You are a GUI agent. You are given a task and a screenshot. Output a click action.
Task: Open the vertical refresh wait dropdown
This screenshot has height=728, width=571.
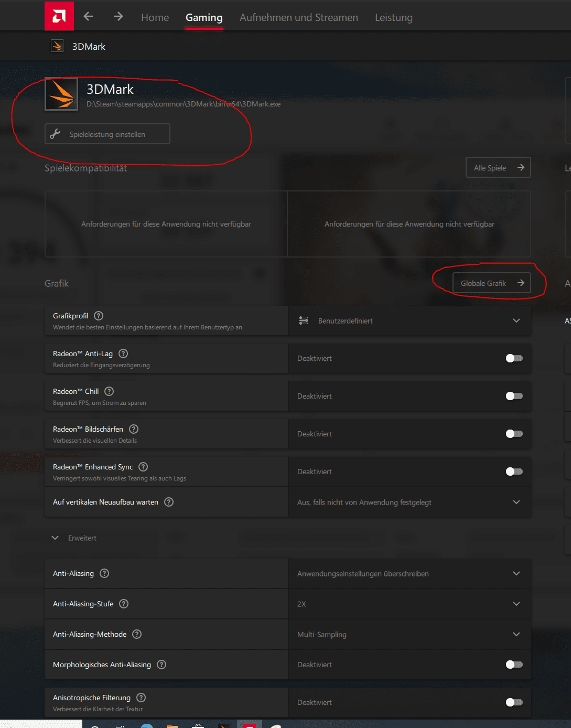[410, 502]
